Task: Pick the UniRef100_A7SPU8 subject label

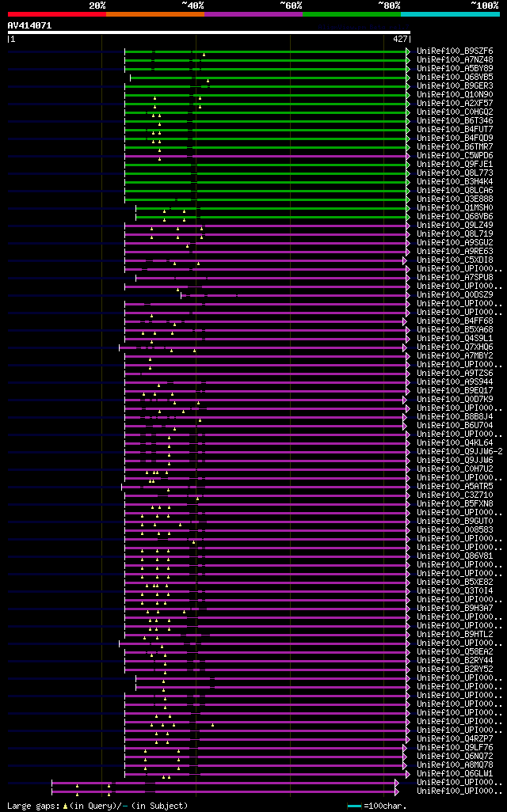Action: [455, 278]
